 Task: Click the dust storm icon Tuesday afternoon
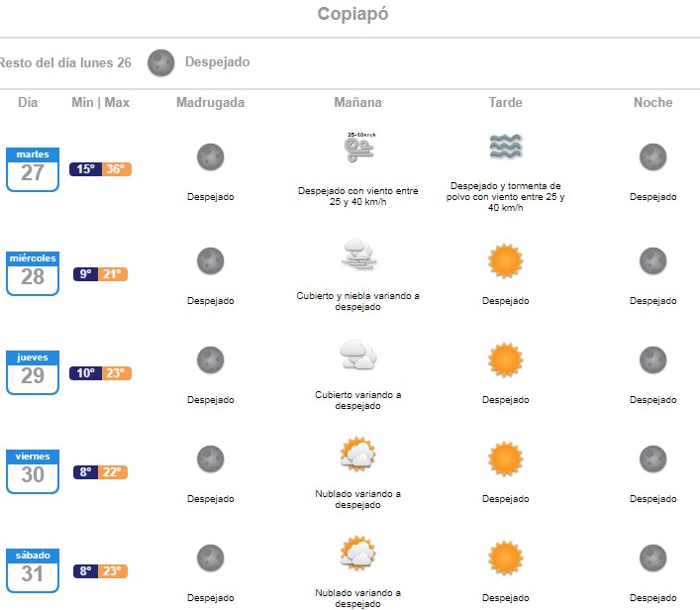coord(505,148)
